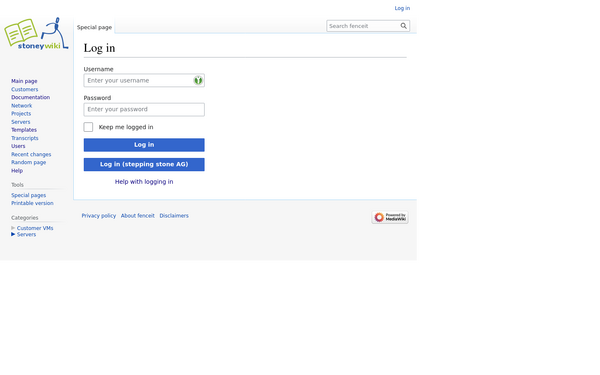Click the stoneywiki logo
600x375 pixels.
pyautogui.click(x=36, y=34)
